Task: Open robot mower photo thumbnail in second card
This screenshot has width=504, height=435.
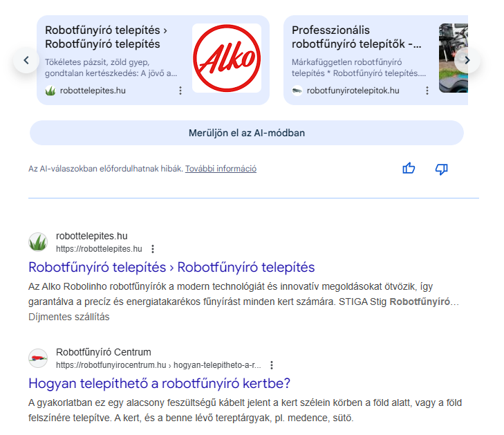Action: [454, 58]
